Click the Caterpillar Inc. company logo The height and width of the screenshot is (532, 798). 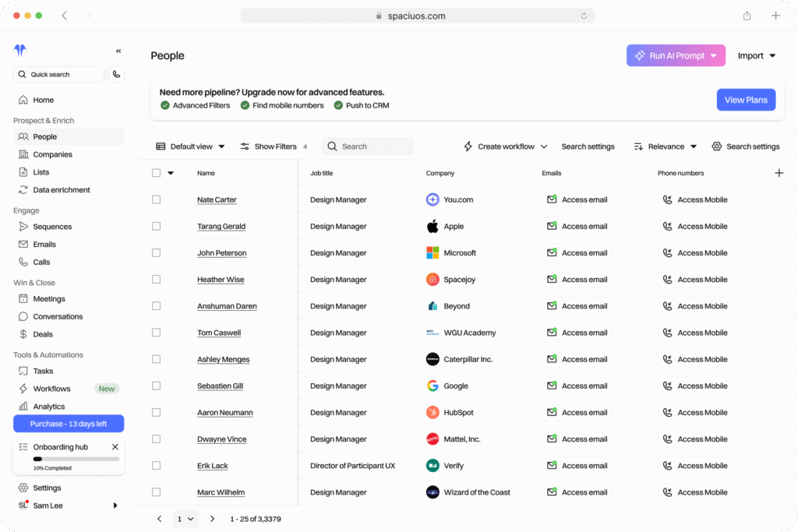pyautogui.click(x=433, y=359)
